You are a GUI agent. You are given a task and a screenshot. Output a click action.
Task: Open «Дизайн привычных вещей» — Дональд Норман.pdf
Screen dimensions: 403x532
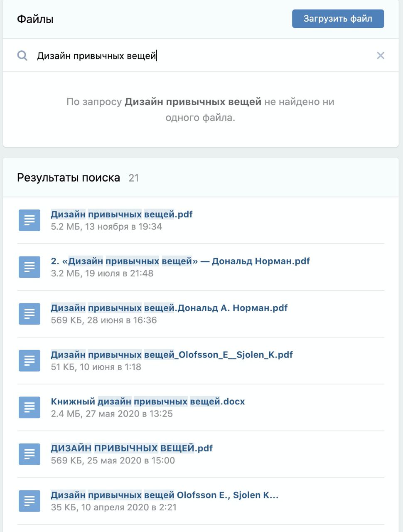coord(180,261)
